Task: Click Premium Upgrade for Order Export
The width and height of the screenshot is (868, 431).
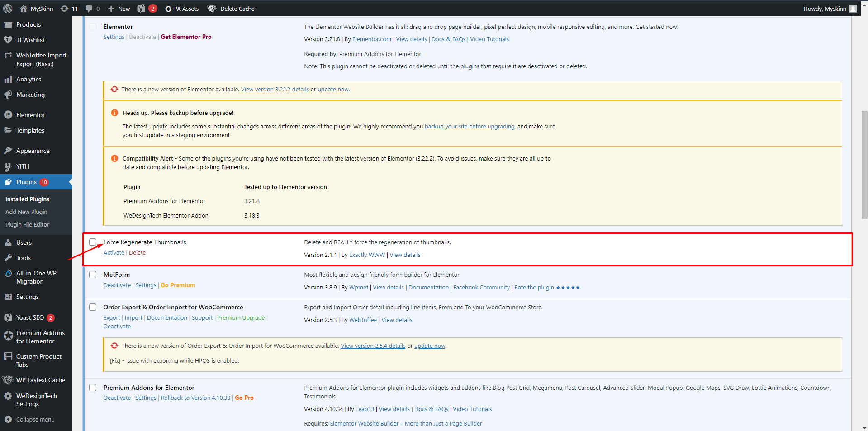Action: (241, 318)
